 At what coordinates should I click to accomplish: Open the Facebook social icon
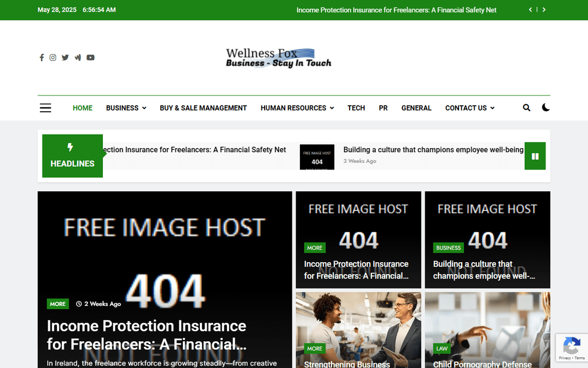(x=41, y=57)
